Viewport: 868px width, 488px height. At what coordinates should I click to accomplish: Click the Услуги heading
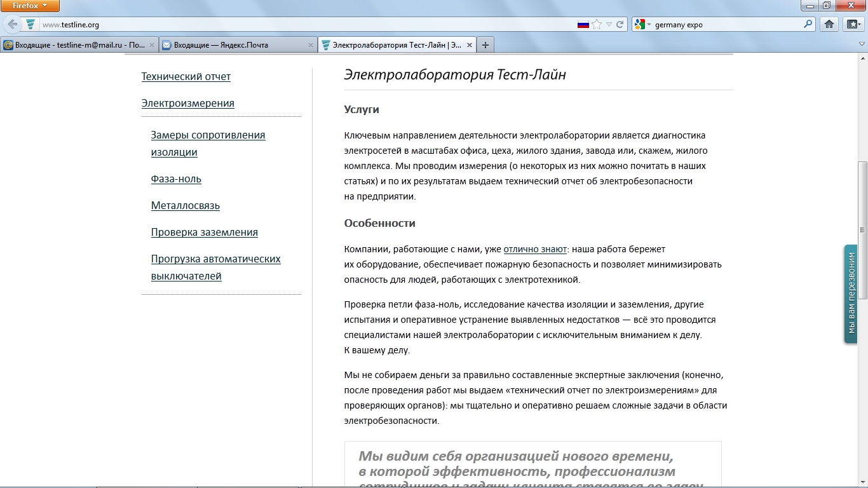click(362, 109)
